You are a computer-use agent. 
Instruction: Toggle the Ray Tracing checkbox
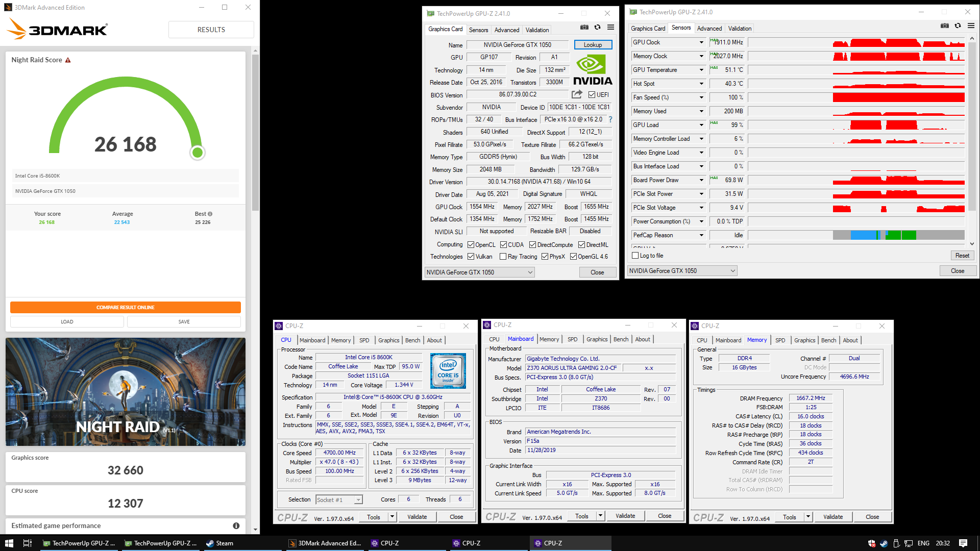pyautogui.click(x=503, y=257)
